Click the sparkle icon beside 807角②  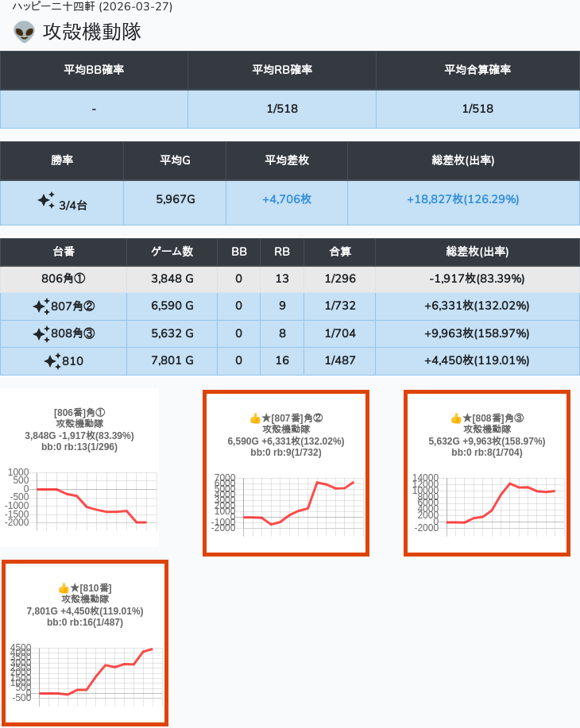pos(41,306)
